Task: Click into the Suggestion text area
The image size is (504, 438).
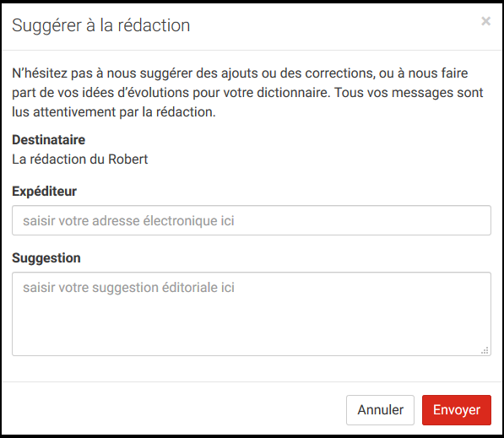Action: [252, 314]
